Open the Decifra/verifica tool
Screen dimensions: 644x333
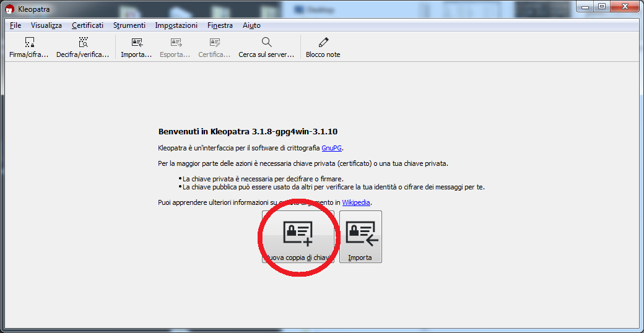point(82,47)
